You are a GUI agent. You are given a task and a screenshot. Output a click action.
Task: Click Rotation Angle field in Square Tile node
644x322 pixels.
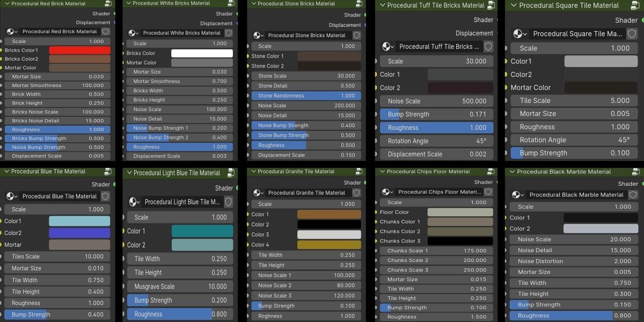tap(574, 140)
